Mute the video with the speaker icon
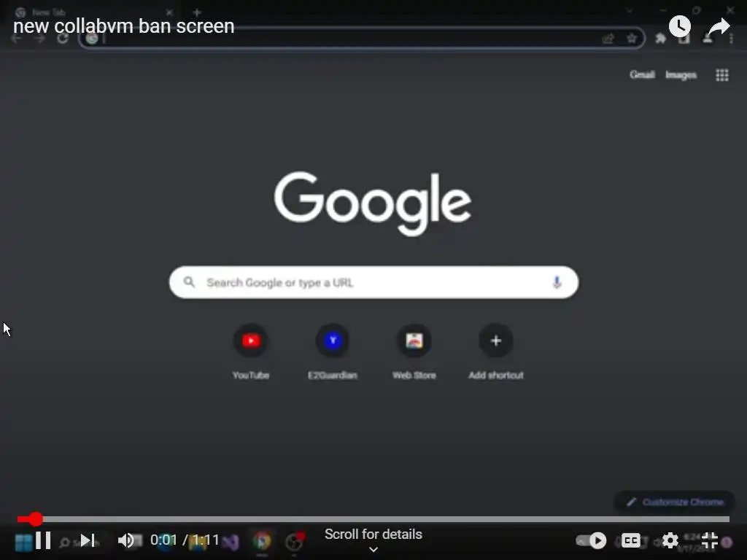This screenshot has height=560, width=747. pos(125,540)
